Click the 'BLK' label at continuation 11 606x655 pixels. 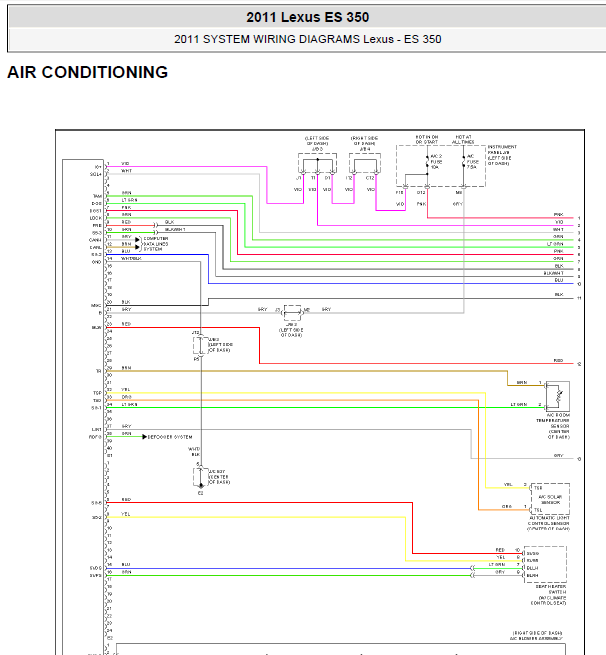559,294
